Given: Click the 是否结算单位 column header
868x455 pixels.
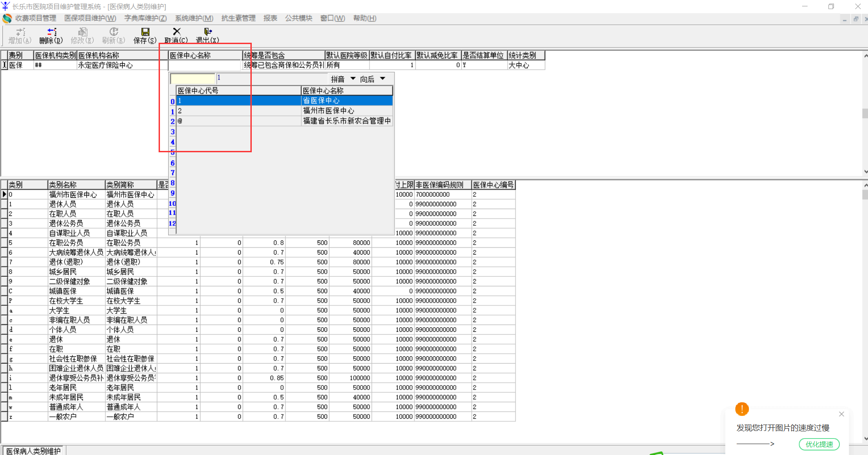Looking at the screenshot, I should pos(484,55).
